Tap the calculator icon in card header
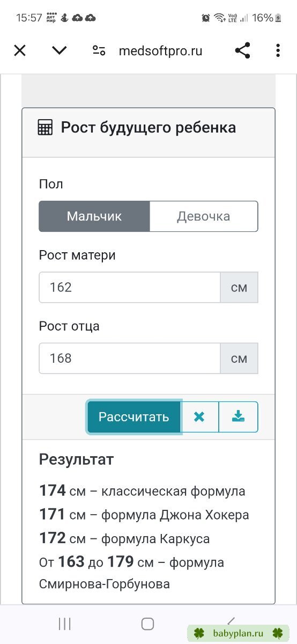The image size is (297, 644). tap(45, 128)
